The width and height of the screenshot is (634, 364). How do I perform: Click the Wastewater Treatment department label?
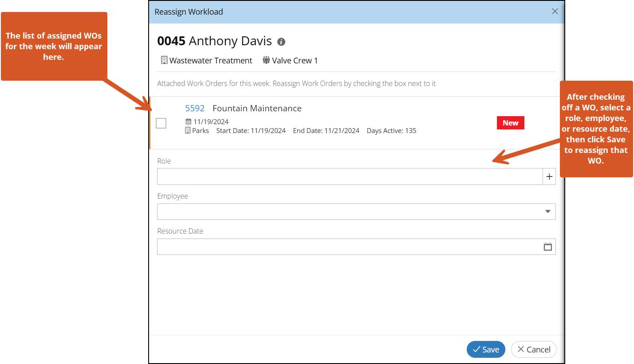coord(211,61)
